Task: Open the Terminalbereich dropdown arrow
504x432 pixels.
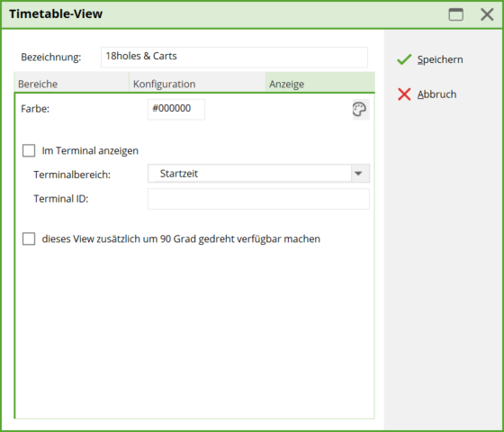Action: (360, 174)
